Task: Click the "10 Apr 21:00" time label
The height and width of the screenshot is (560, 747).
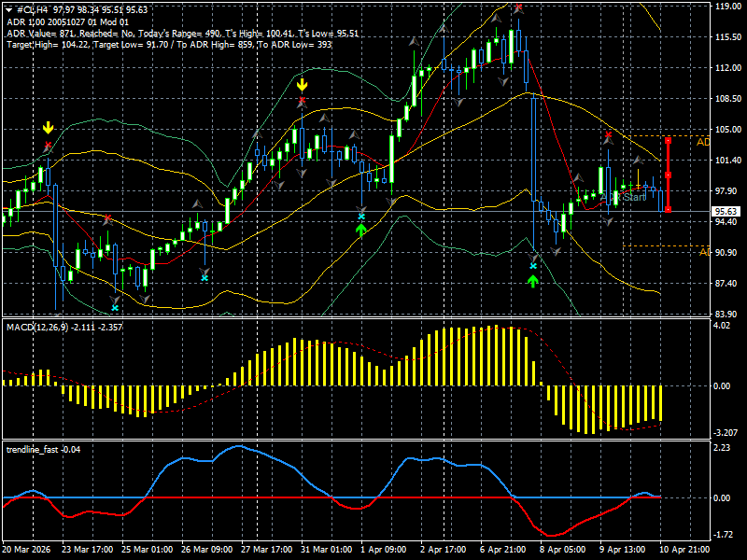Action: (x=684, y=550)
